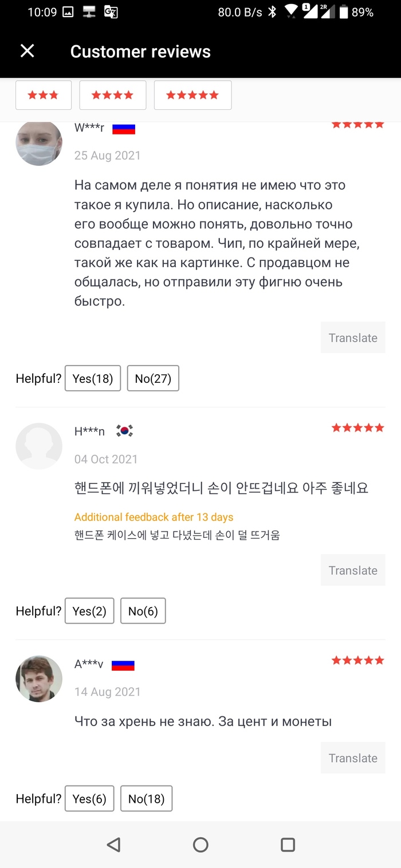Image resolution: width=401 pixels, height=868 pixels.
Task: Translate the Korean review from 04 Oct
Action: pos(353,570)
